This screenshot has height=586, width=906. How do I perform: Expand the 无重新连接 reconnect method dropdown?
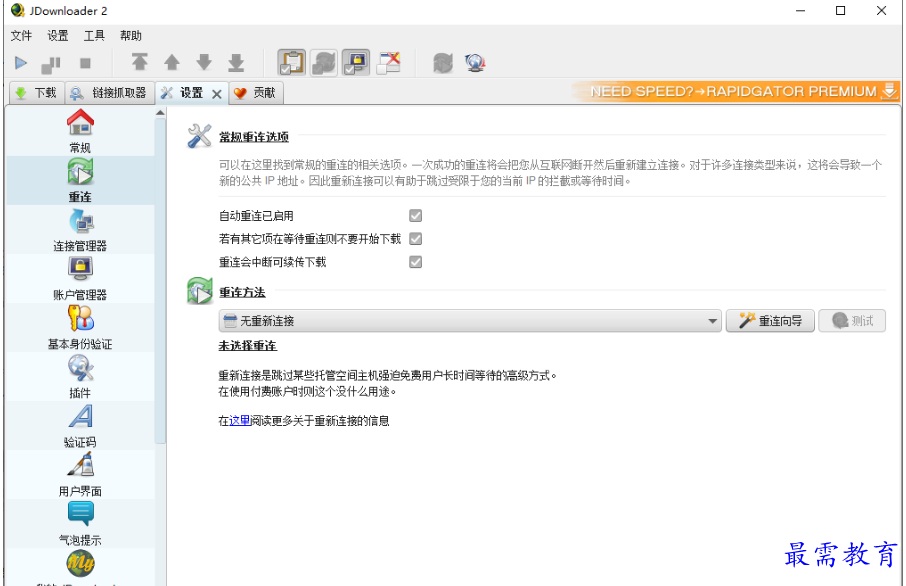(x=470, y=321)
